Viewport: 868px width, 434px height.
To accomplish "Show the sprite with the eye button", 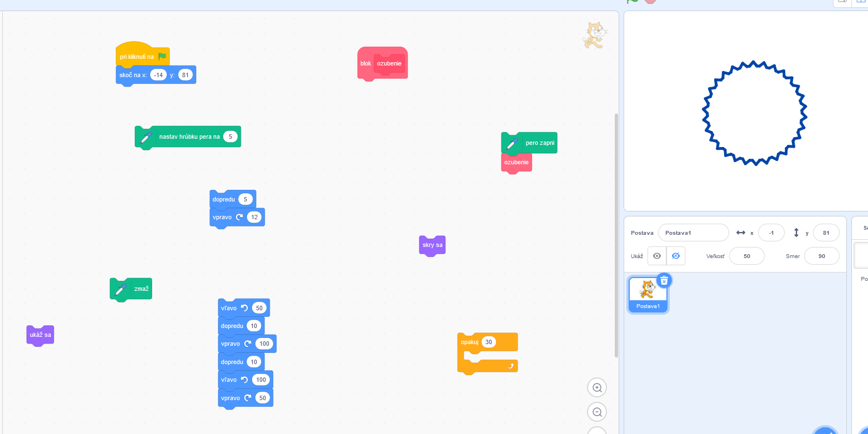I will click(657, 256).
